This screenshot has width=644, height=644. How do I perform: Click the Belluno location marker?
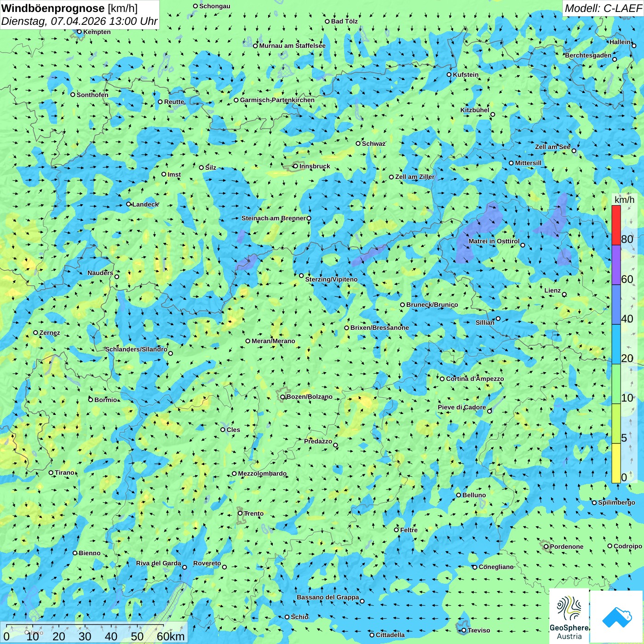459,495
